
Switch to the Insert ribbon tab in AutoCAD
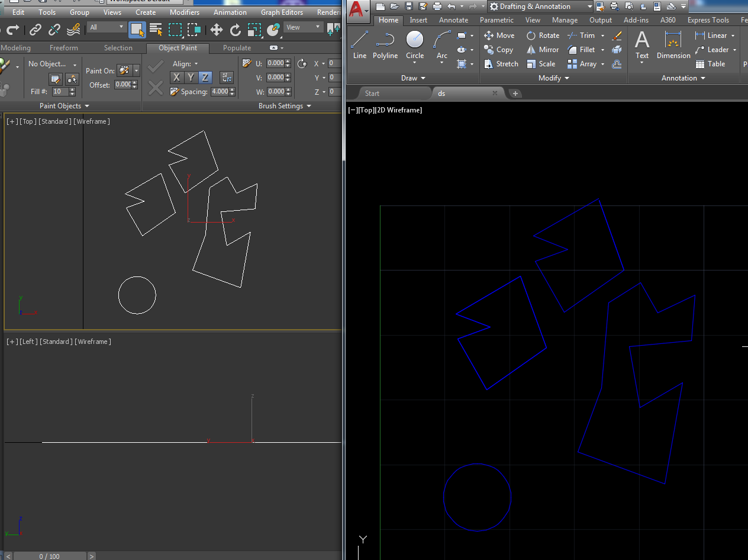[418, 20]
